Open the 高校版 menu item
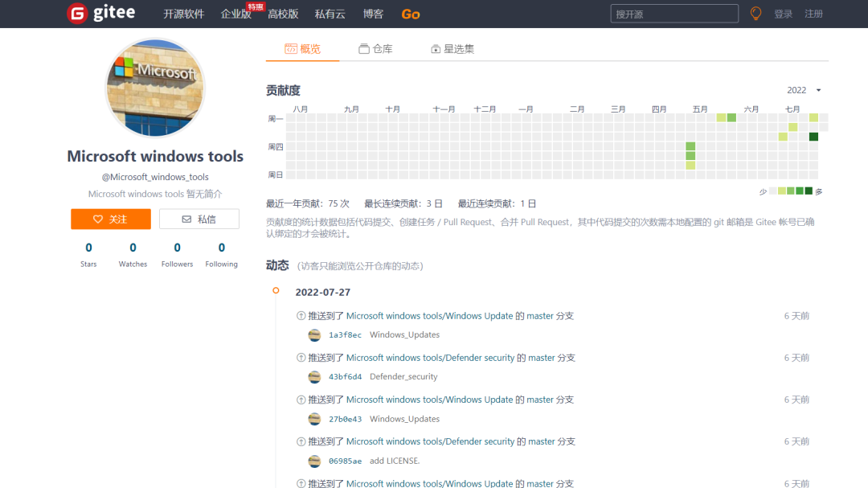Image resolution: width=868 pixels, height=488 pixels. [283, 14]
